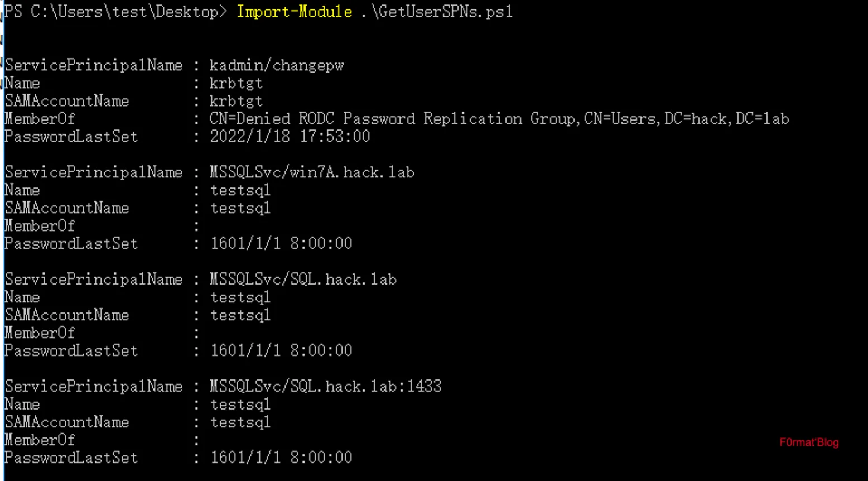Click the ServicePrincipalName label for kadmin/changepw
Image resolution: width=868 pixels, height=481 pixels.
point(94,65)
